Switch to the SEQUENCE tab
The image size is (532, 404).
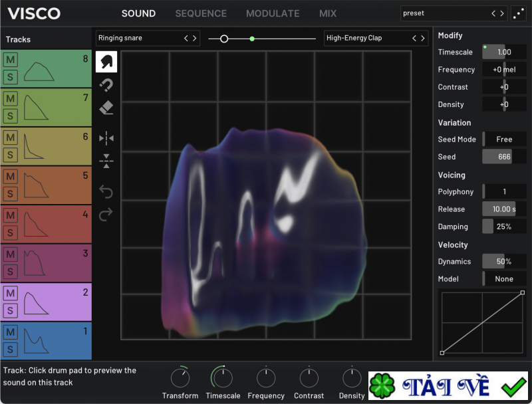tap(201, 13)
